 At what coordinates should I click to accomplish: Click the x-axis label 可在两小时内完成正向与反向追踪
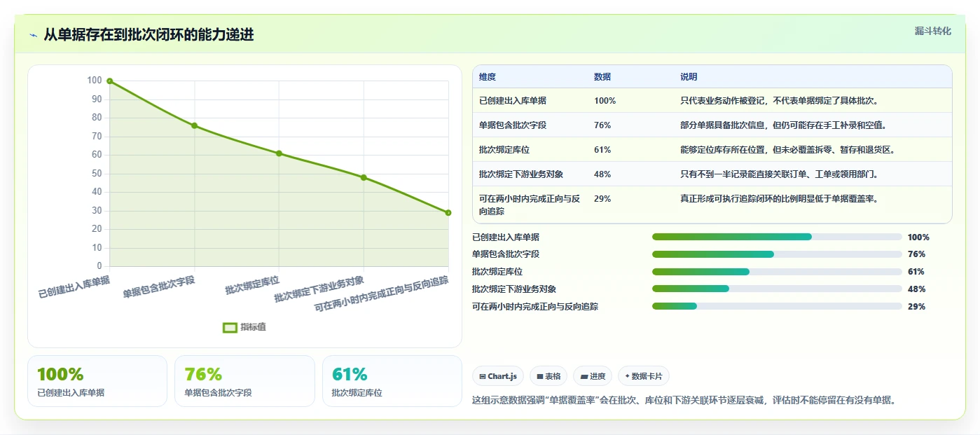[x=382, y=294]
